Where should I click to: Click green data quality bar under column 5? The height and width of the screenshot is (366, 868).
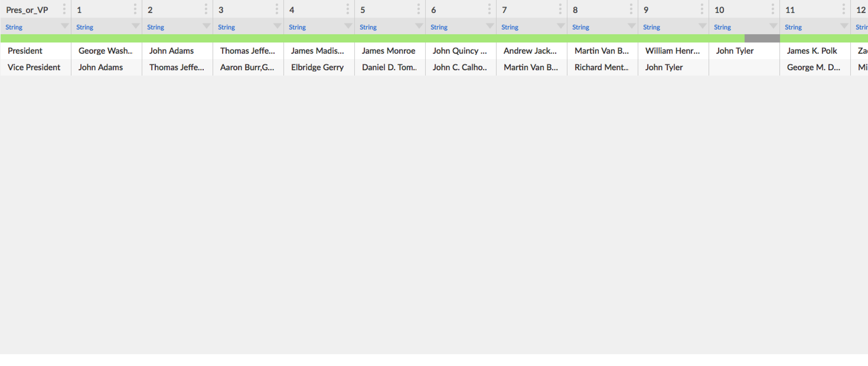click(x=390, y=38)
